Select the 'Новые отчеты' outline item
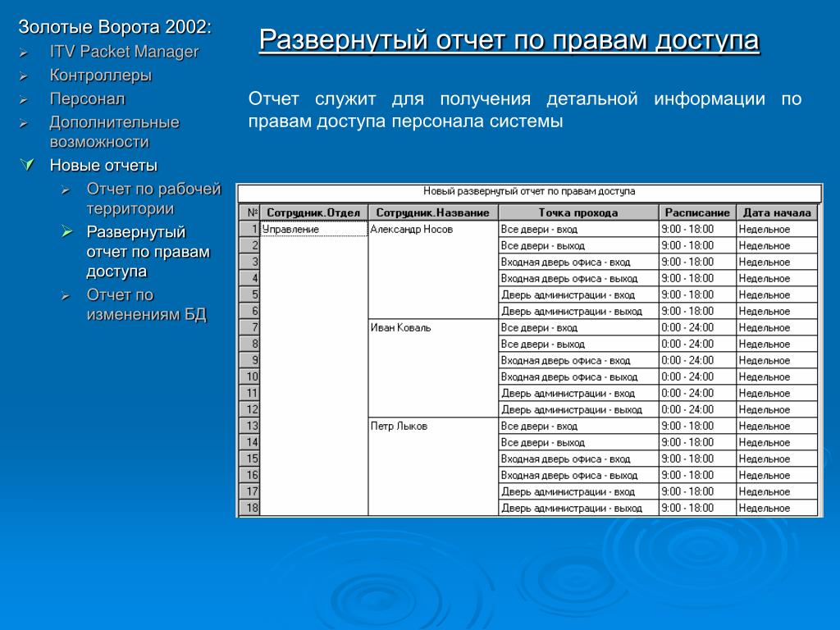 click(x=103, y=166)
